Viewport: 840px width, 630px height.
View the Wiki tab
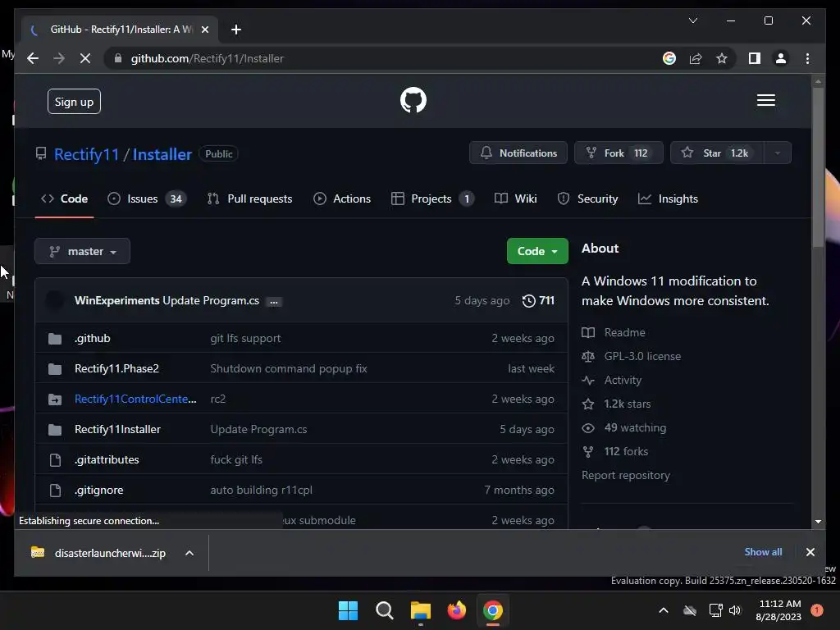tap(515, 199)
